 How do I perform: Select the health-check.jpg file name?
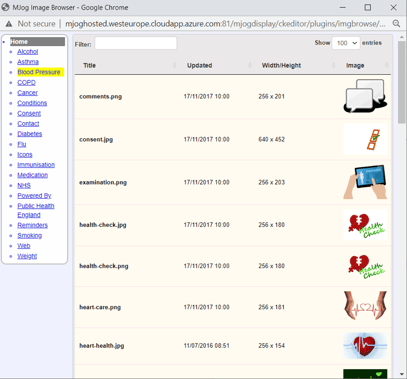(103, 225)
